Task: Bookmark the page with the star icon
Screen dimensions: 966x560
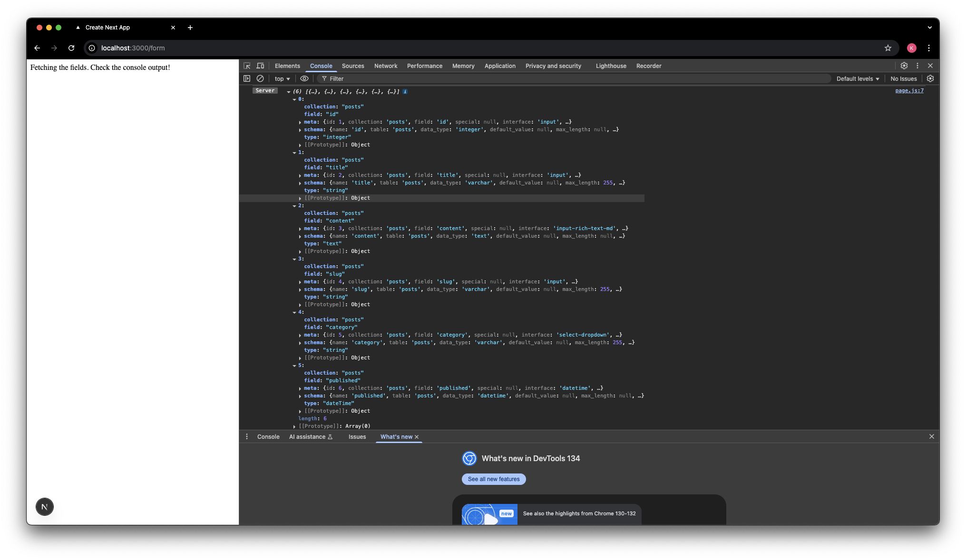Action: click(888, 48)
